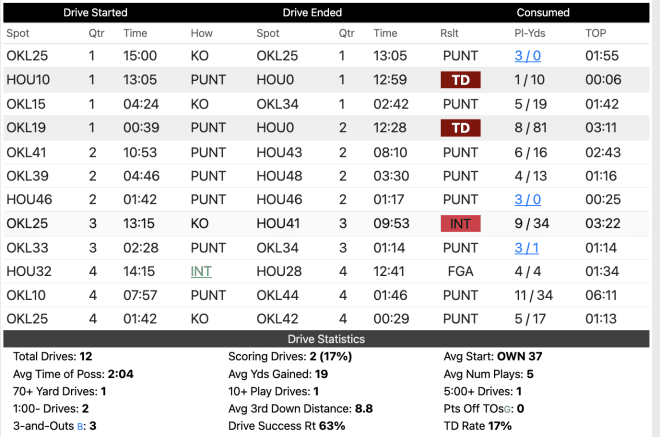Select the Drive Ended header
The width and height of the screenshot is (660, 437).
click(312, 13)
